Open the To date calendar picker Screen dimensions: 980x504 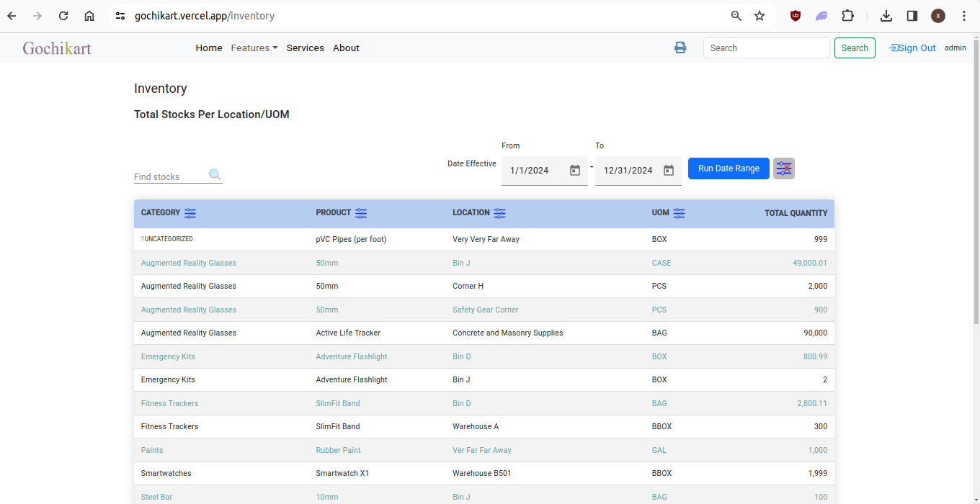click(669, 171)
